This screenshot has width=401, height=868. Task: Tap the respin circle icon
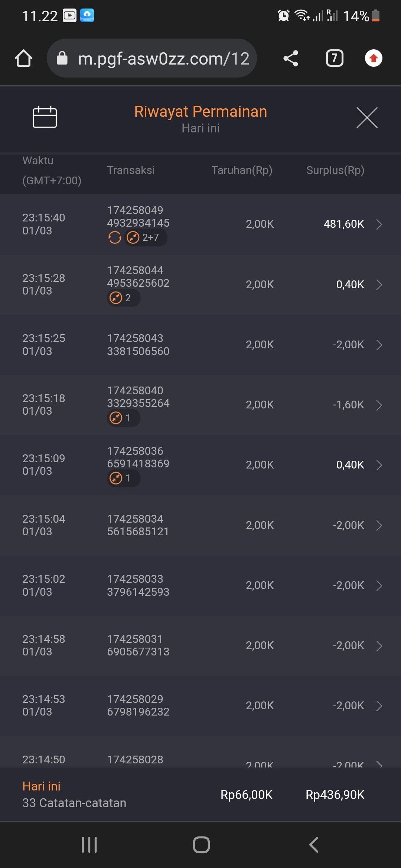click(x=115, y=237)
